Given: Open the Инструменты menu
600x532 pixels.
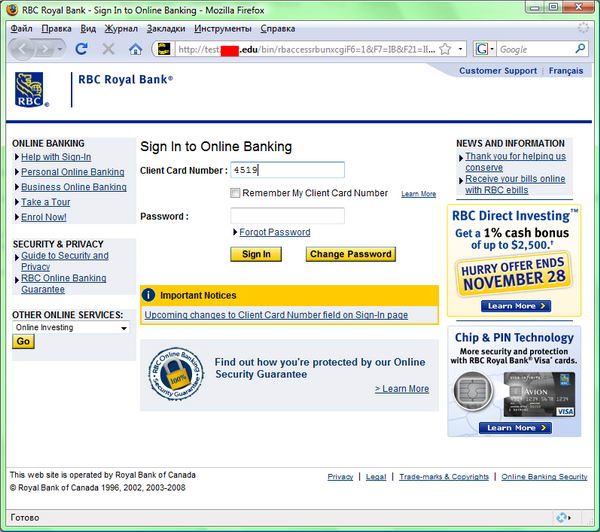Looking at the screenshot, I should pos(222,29).
